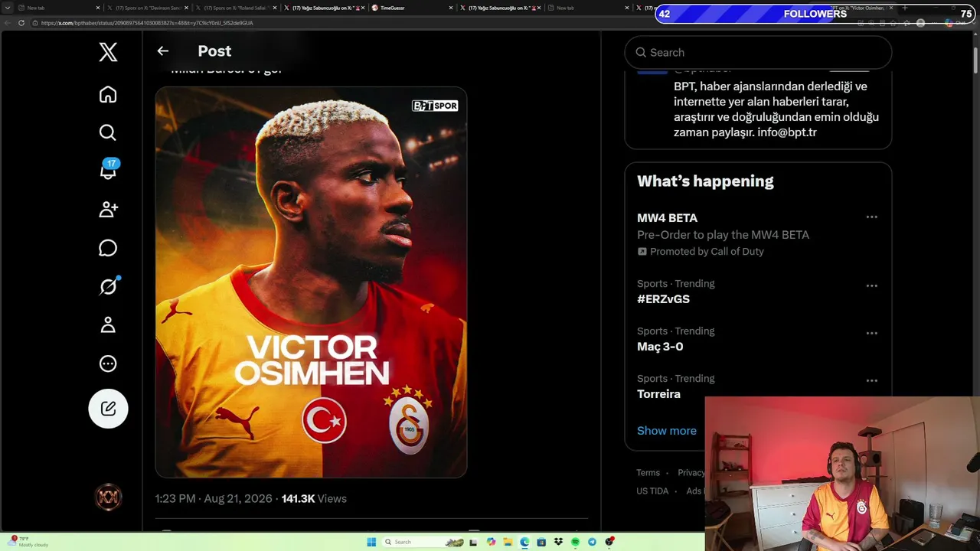The height and width of the screenshot is (551, 980).
Task: Open the More circle menu icon
Action: click(108, 364)
